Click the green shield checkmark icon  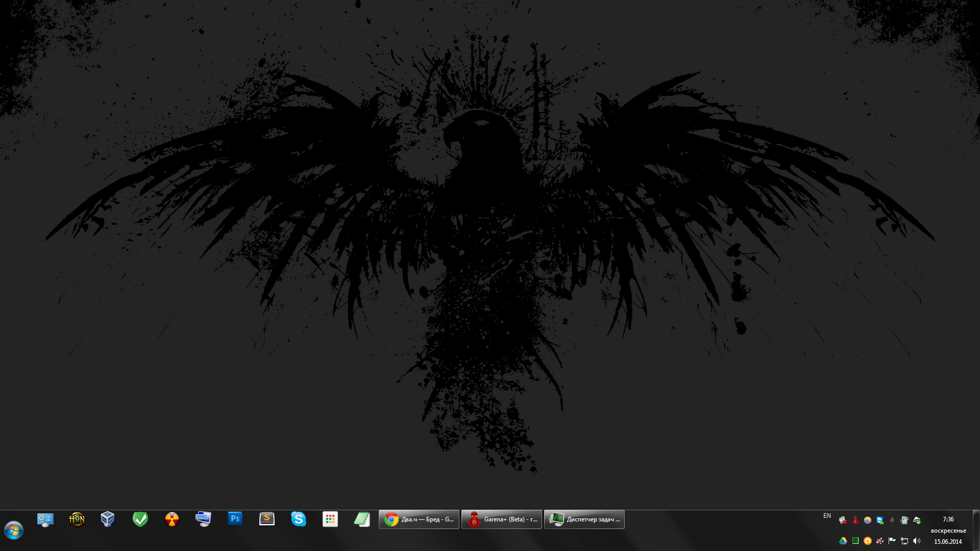[x=140, y=519]
